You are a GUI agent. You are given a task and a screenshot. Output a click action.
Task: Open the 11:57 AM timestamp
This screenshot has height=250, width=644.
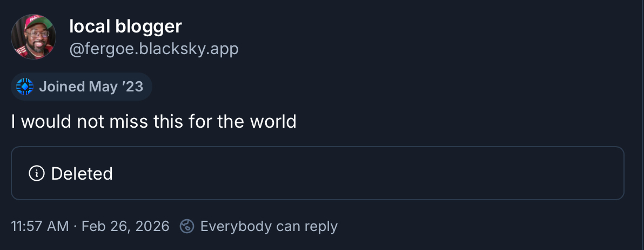(x=40, y=226)
